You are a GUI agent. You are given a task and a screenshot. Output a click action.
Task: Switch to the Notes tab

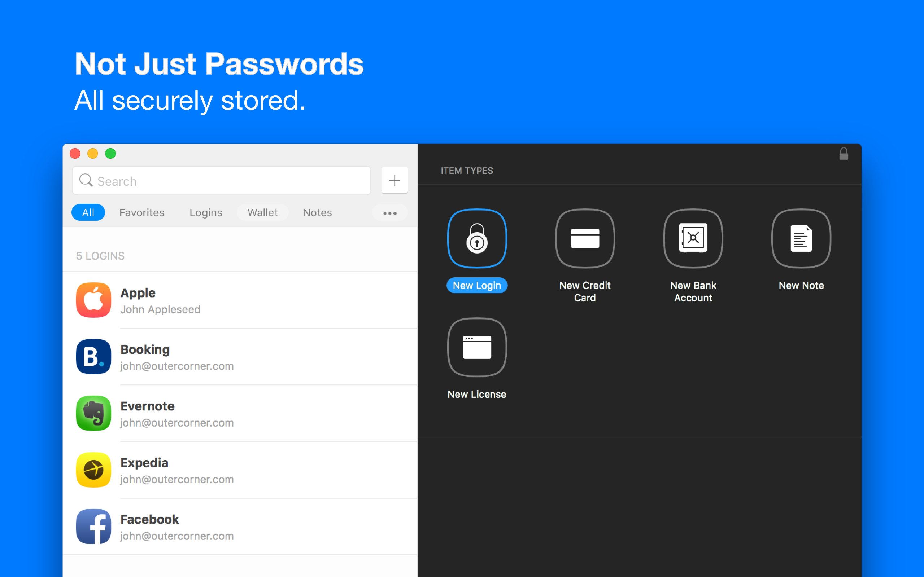click(317, 212)
